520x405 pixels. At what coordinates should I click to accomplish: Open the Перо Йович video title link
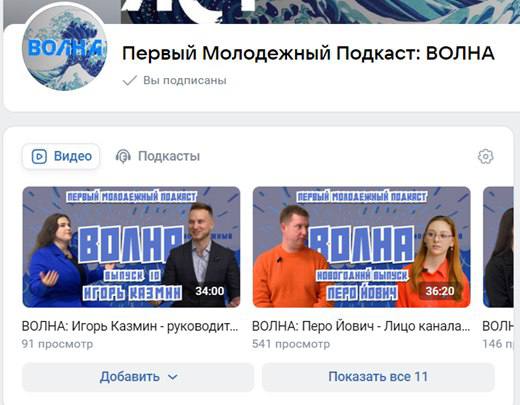tap(361, 326)
